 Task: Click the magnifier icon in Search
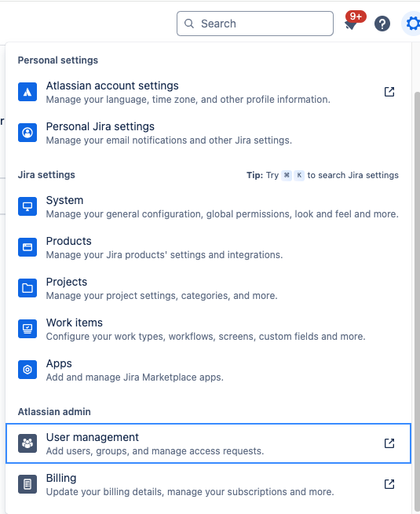point(189,24)
